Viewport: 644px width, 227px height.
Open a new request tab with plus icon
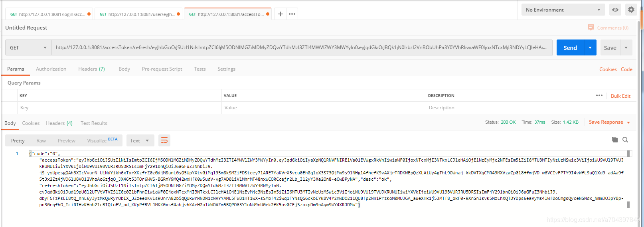(x=281, y=14)
